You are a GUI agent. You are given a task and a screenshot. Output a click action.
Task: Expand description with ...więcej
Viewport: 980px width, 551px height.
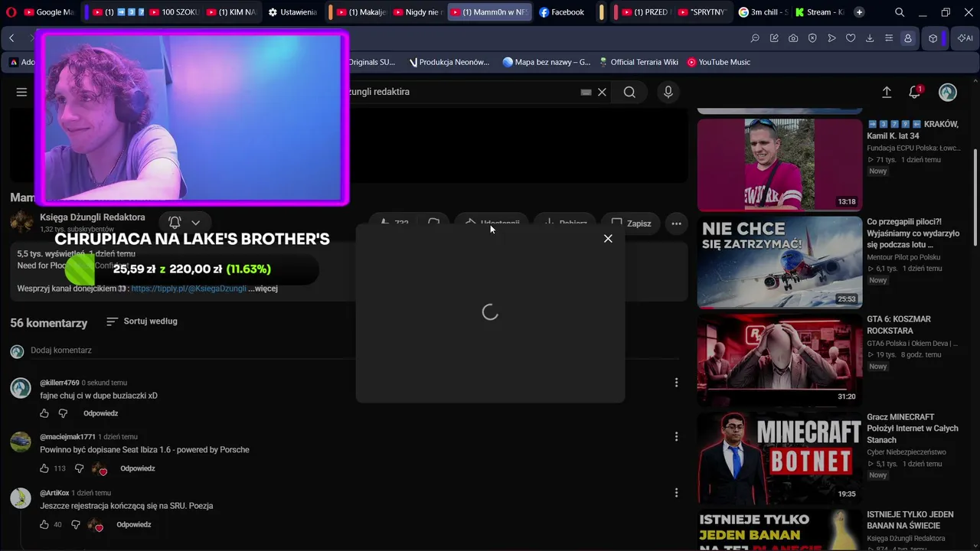(x=263, y=289)
